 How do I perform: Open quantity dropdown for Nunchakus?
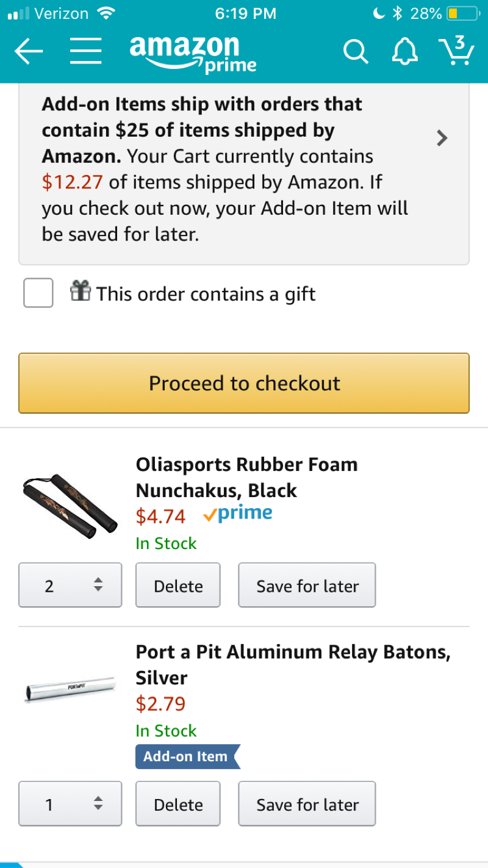[70, 586]
